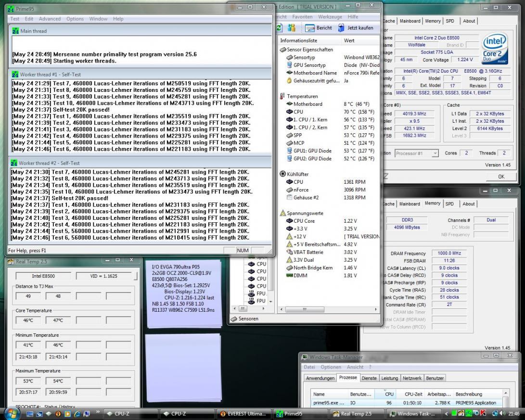Click the chip icon beside Sensor Eigenschaften
Screen dimensions: 525x420
click(x=283, y=50)
